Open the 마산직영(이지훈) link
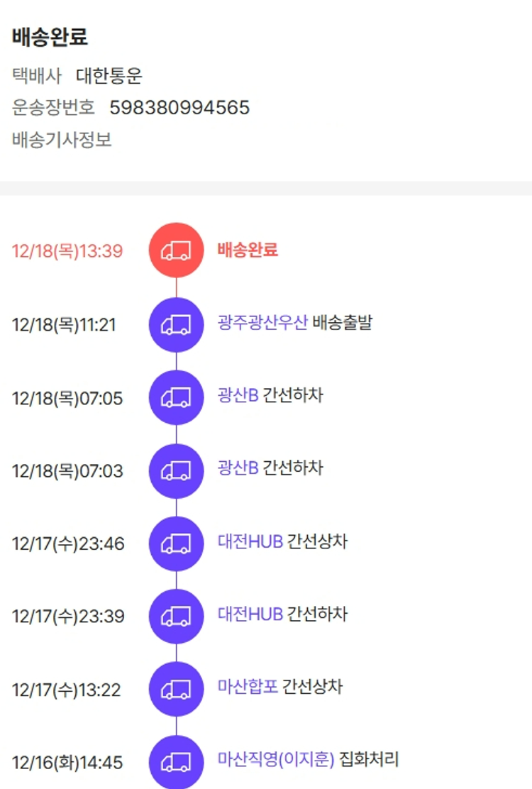The image size is (532, 789). [275, 760]
